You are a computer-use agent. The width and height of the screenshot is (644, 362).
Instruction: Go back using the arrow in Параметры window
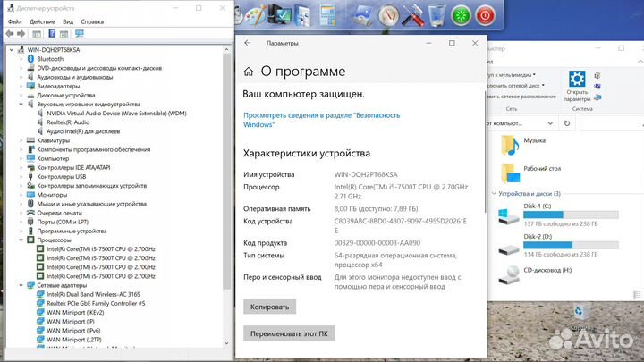(247, 43)
